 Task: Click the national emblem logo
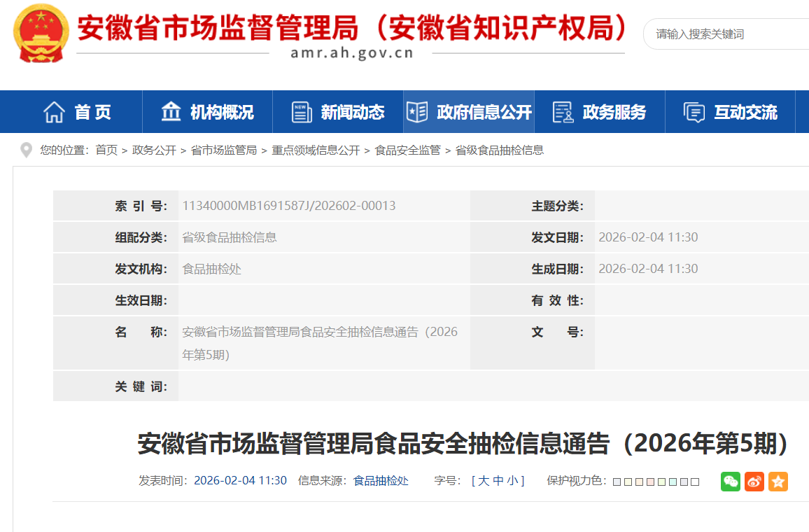pyautogui.click(x=42, y=33)
